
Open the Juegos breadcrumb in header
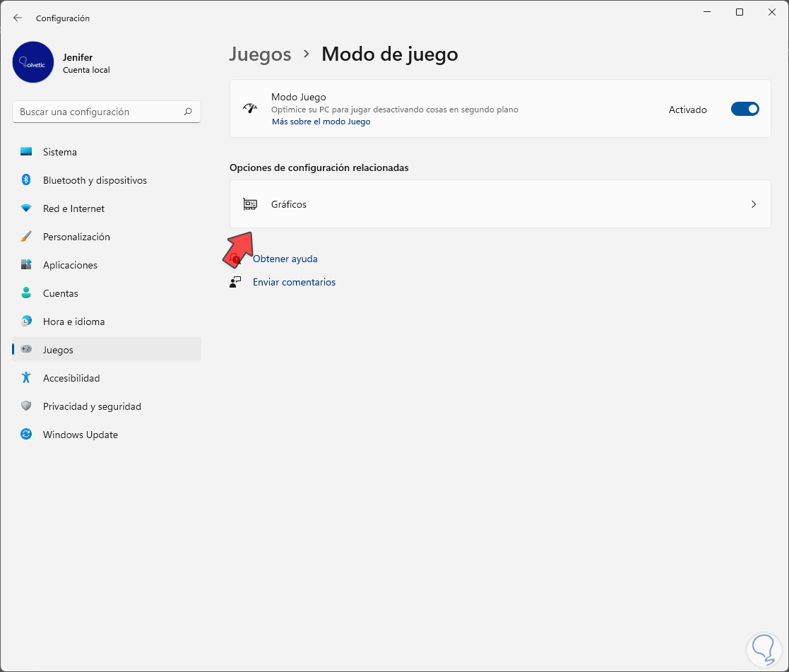point(260,54)
